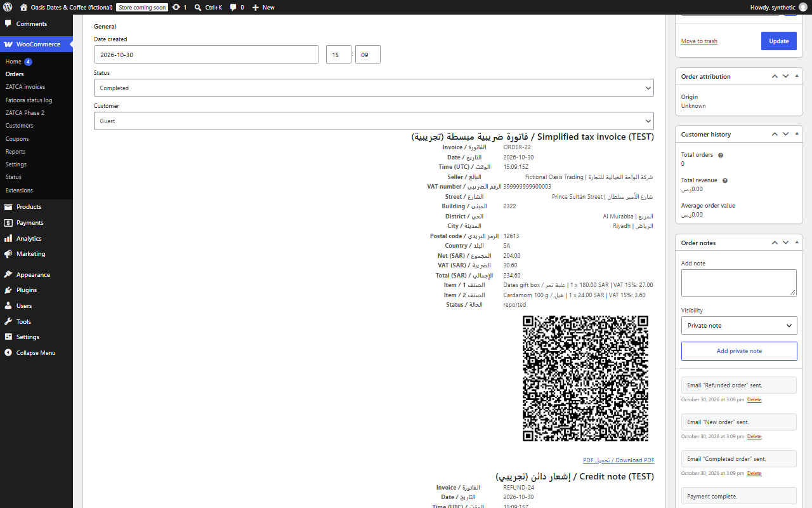Click the ORDER-22 invoice number
812x508 pixels.
[517, 147]
